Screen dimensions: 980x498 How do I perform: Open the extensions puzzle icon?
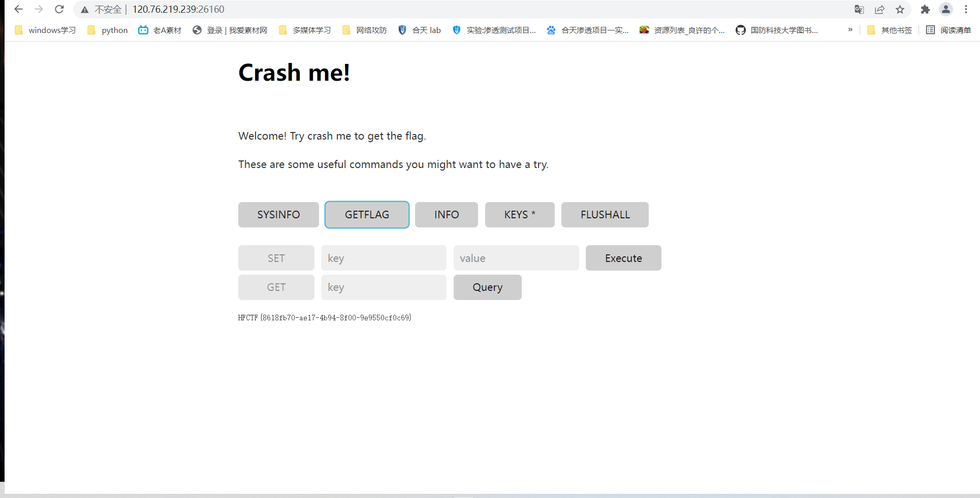[x=925, y=9]
